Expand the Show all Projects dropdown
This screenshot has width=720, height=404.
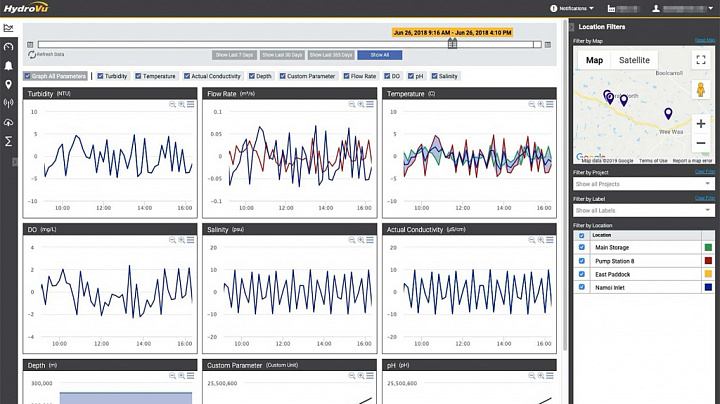644,184
